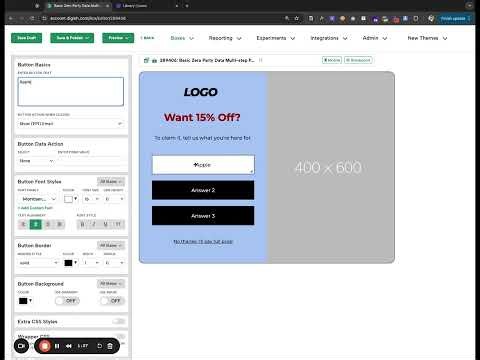Select justified text alignment
480x360 pixels.
[x=59, y=224]
